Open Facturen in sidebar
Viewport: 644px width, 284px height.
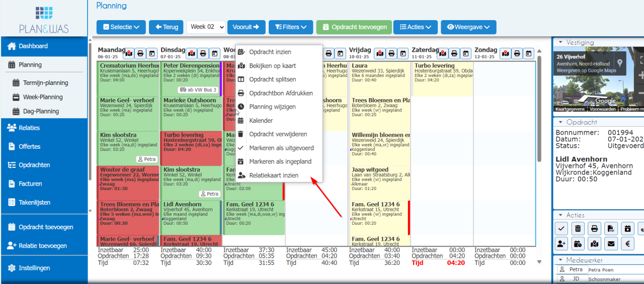(44, 183)
